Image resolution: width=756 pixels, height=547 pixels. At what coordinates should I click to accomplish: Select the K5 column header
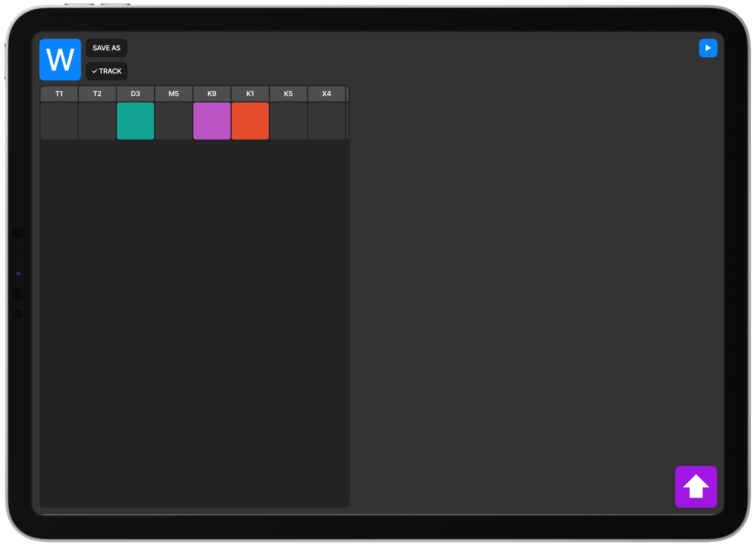click(x=288, y=94)
